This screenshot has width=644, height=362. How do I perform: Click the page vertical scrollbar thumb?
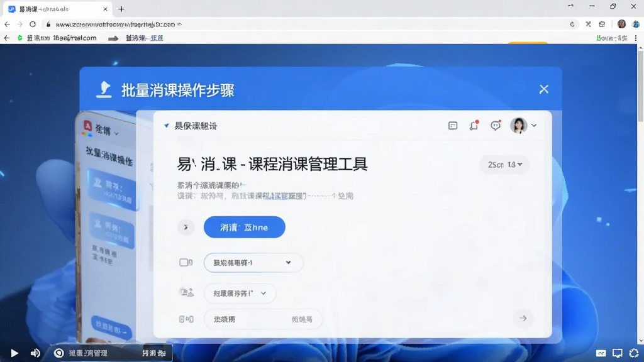click(640, 86)
